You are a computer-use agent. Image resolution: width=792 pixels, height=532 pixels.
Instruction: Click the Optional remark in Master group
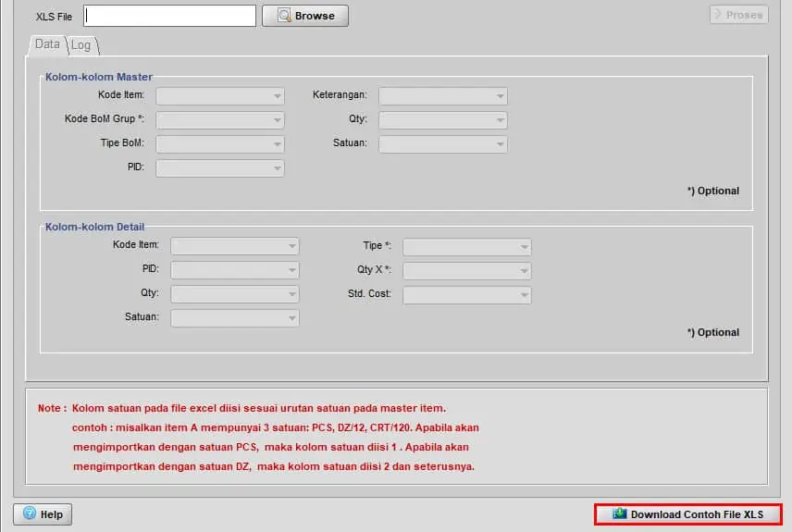713,191
